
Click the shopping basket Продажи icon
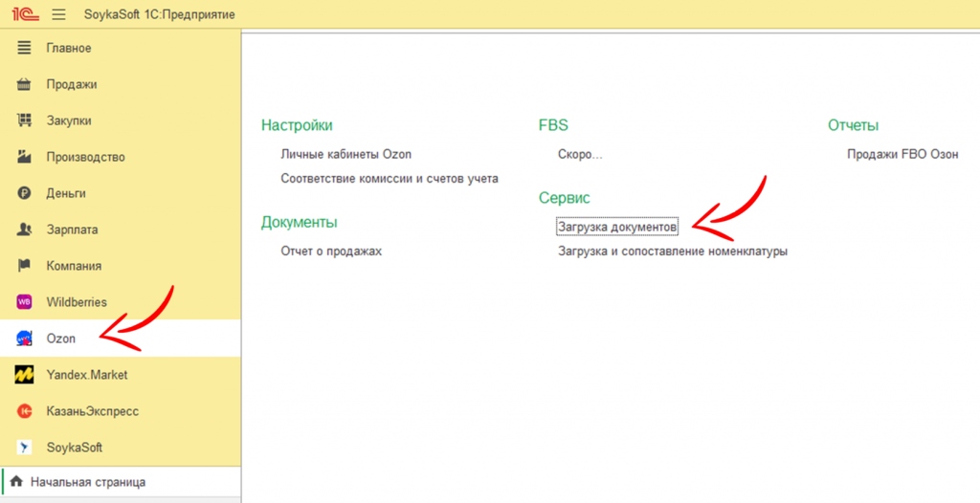click(25, 84)
